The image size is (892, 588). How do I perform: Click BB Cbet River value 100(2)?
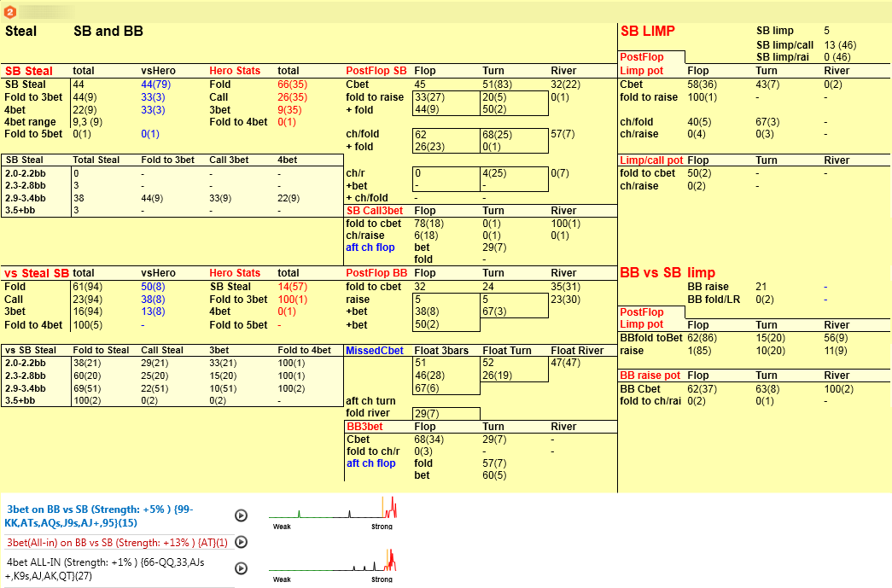point(838,389)
